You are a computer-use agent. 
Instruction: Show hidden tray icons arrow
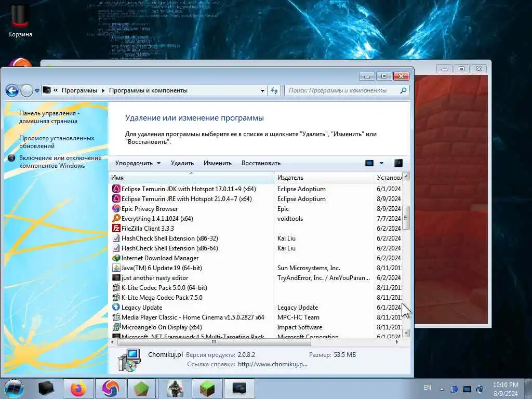coord(442,389)
